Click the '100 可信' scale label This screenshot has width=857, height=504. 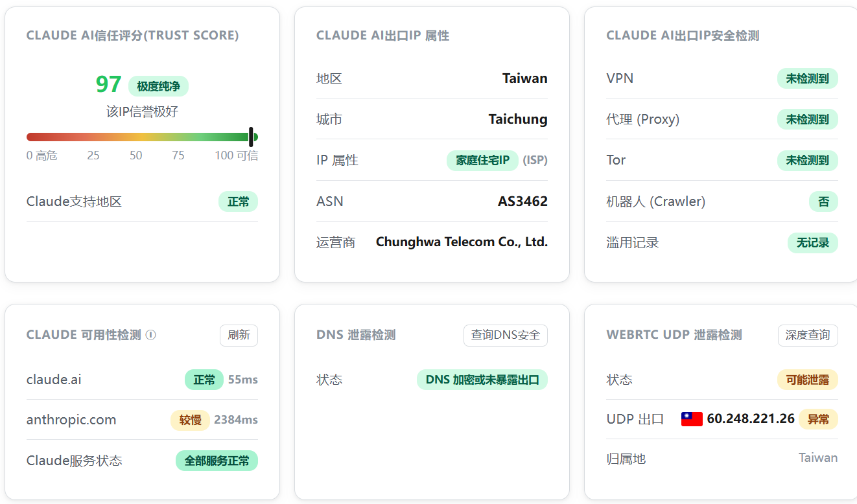(x=237, y=155)
